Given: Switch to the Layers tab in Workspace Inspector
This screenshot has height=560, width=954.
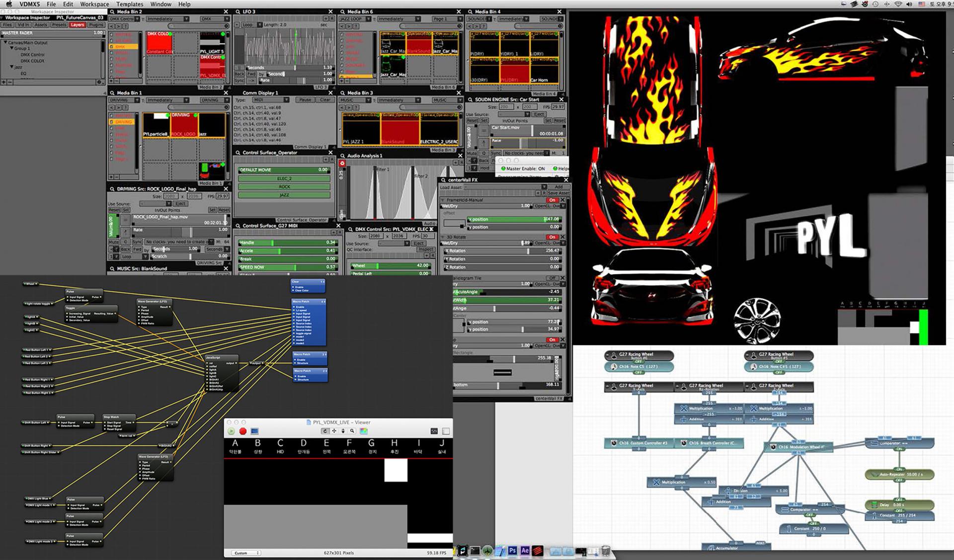Looking at the screenshot, I should [x=77, y=24].
